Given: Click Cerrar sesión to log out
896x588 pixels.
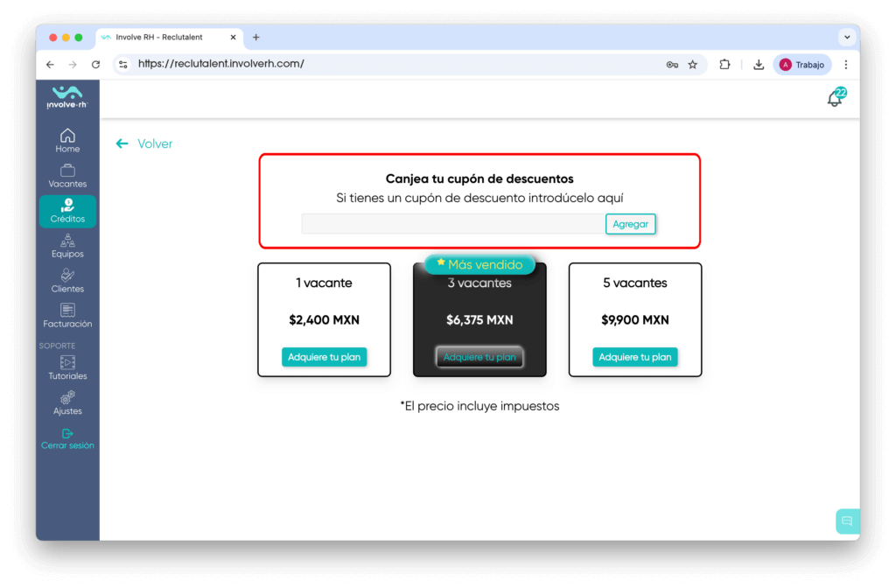Looking at the screenshot, I should tap(67, 438).
